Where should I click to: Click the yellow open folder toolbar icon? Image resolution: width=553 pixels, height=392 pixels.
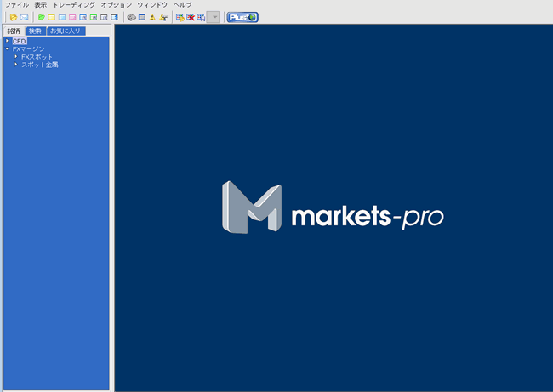click(14, 17)
